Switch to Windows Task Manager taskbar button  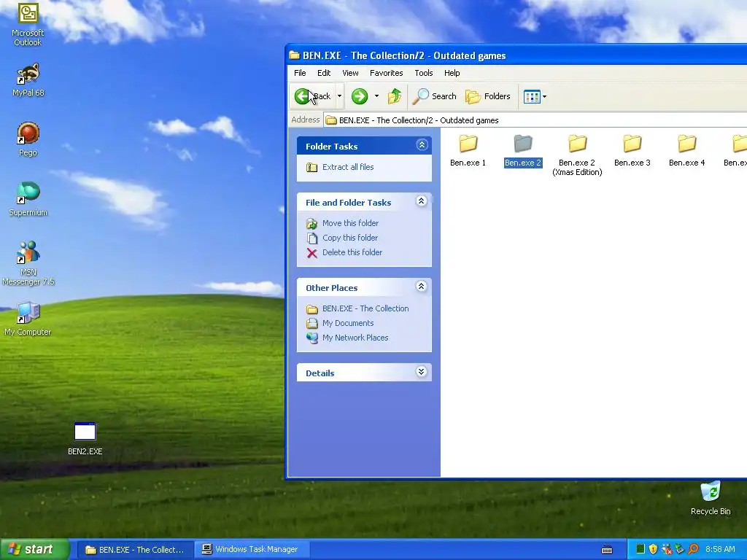pyautogui.click(x=252, y=550)
